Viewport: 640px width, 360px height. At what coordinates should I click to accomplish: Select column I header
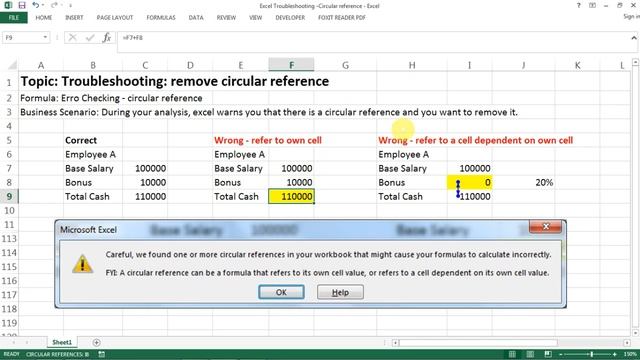(x=469, y=65)
